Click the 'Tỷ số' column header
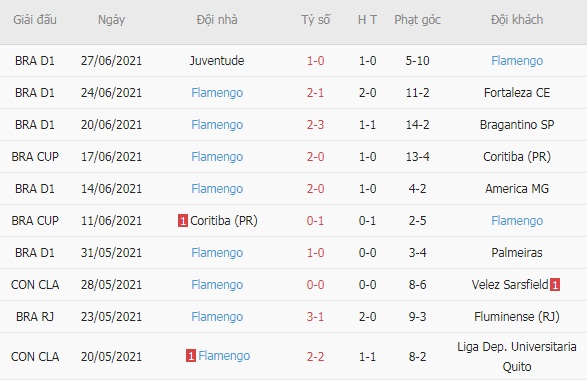This screenshot has width=587, height=380. click(x=316, y=20)
